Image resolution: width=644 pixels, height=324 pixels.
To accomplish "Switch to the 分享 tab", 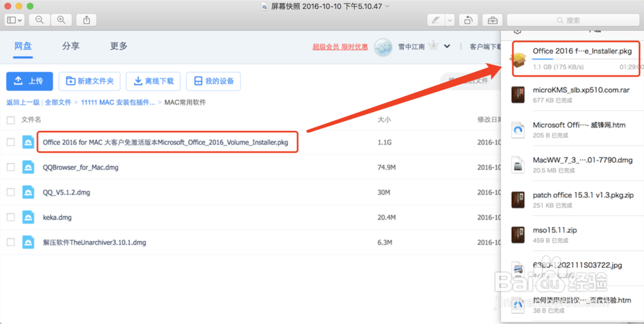I will tap(71, 46).
